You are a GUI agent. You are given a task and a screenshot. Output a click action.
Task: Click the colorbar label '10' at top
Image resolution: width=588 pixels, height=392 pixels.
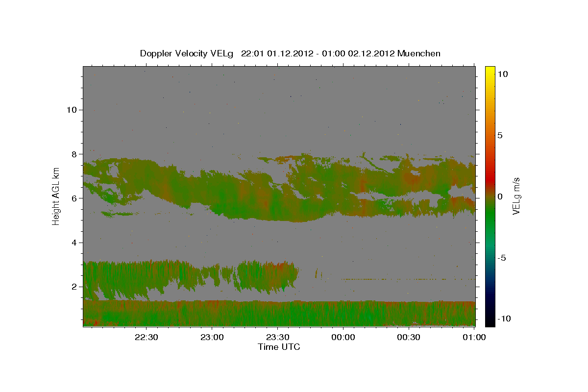(502, 74)
